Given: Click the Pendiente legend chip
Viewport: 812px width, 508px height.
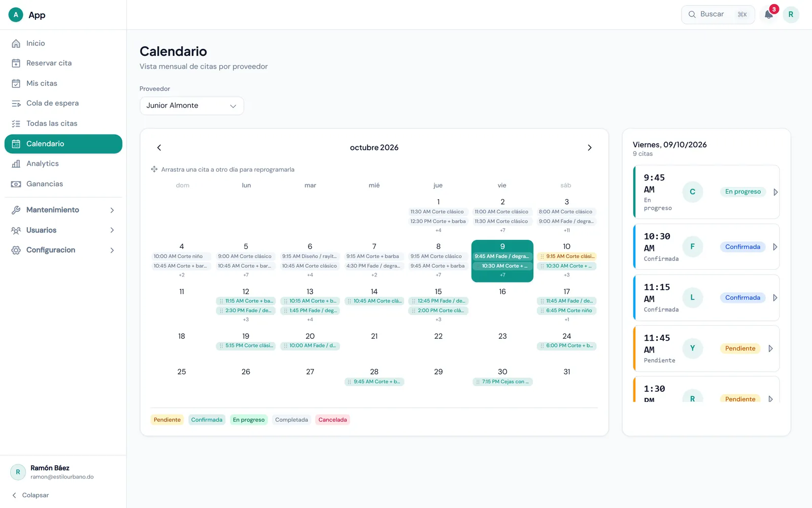Looking at the screenshot, I should coord(167,420).
